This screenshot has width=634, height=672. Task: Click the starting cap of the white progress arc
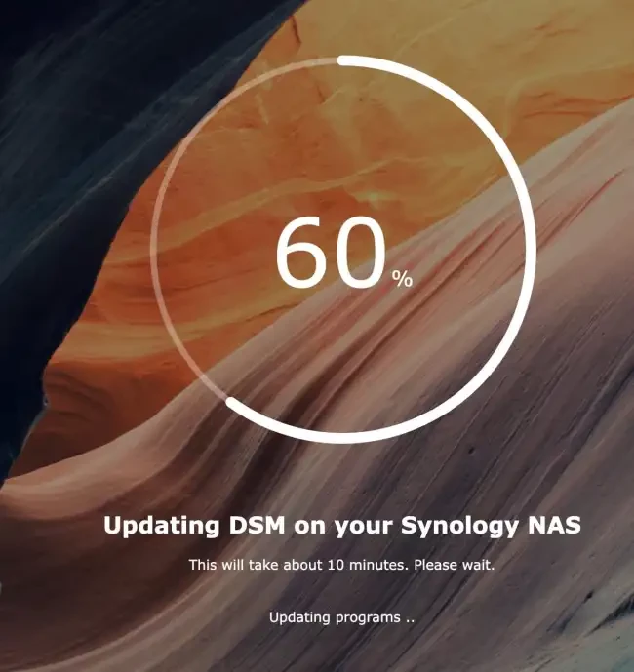342,60
